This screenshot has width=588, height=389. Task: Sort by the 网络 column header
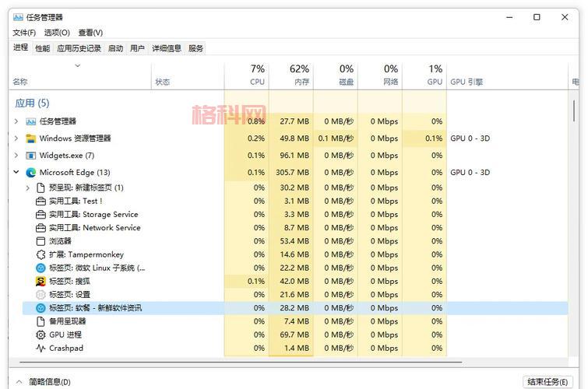coord(380,75)
